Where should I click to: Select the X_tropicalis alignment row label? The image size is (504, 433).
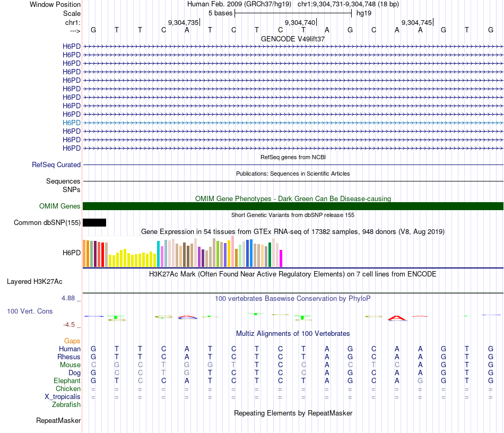pos(63,397)
